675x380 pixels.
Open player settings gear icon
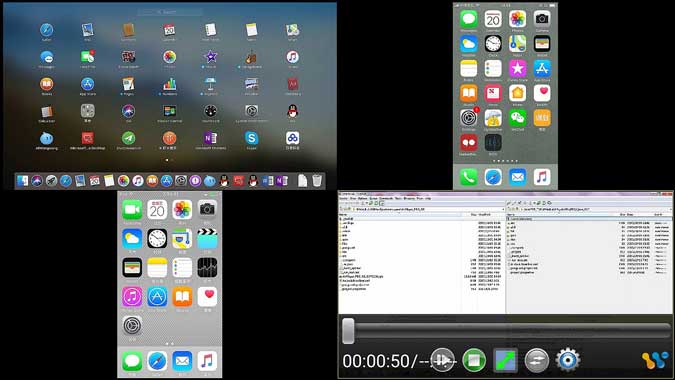pyautogui.click(x=567, y=360)
